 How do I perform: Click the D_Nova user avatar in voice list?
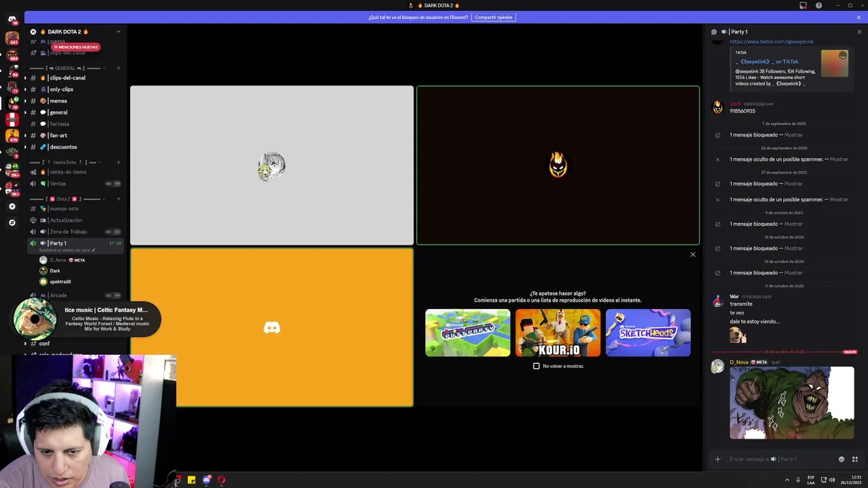(43, 260)
